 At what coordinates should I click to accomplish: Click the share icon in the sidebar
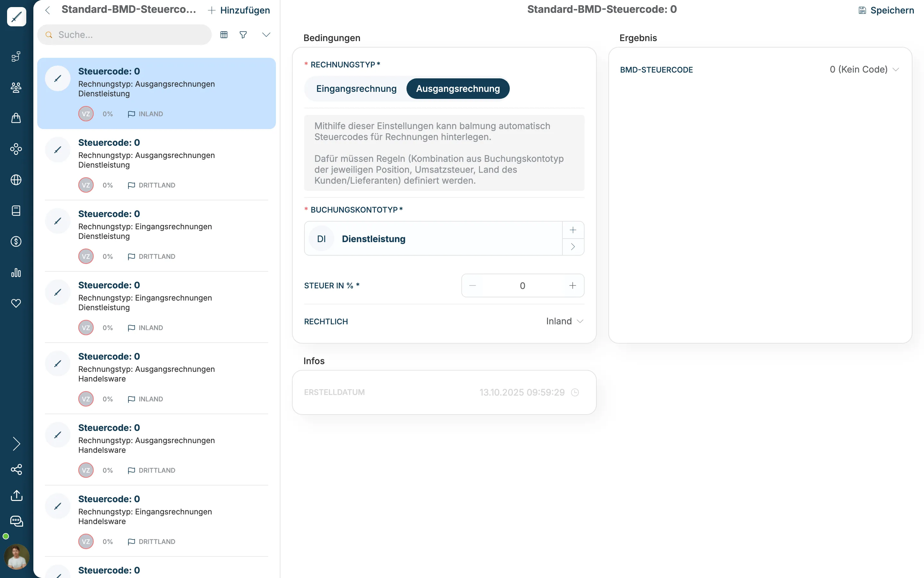[16, 469]
